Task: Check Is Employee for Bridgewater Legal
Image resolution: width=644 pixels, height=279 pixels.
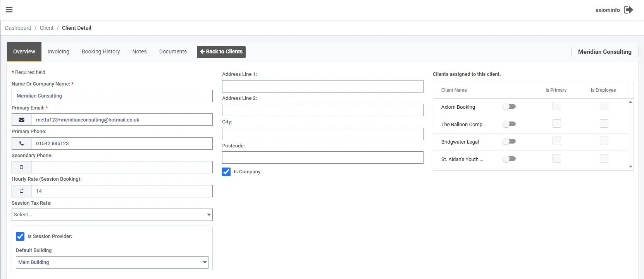Action: pyautogui.click(x=604, y=141)
